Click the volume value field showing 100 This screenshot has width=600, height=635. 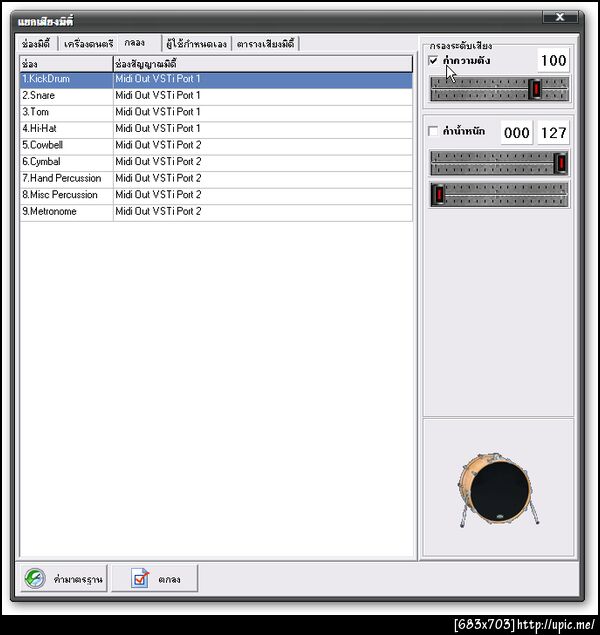click(x=553, y=61)
